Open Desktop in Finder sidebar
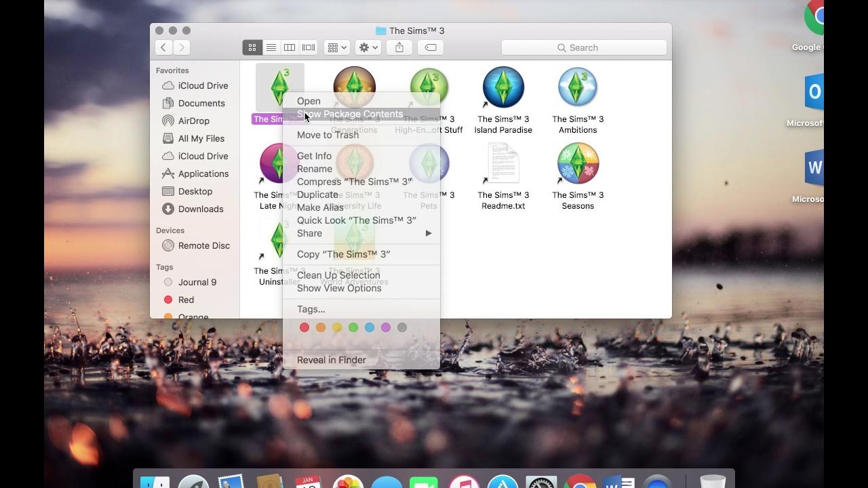The height and width of the screenshot is (488, 868). (x=195, y=191)
